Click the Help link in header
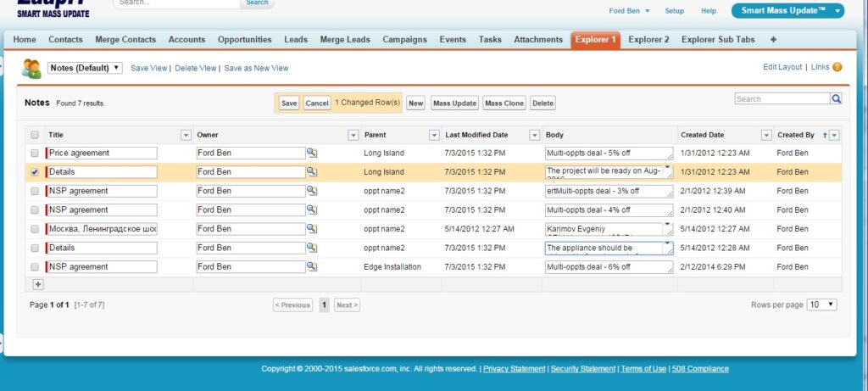The image size is (868, 391). 709,10
